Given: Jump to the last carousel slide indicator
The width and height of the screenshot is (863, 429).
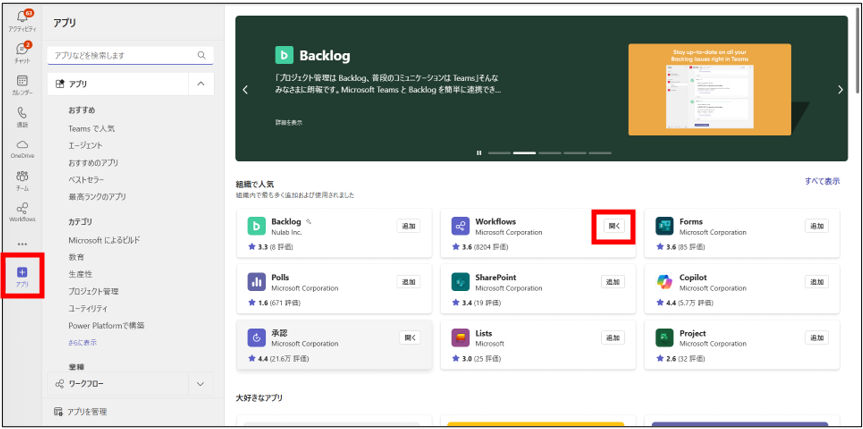Looking at the screenshot, I should [600, 153].
